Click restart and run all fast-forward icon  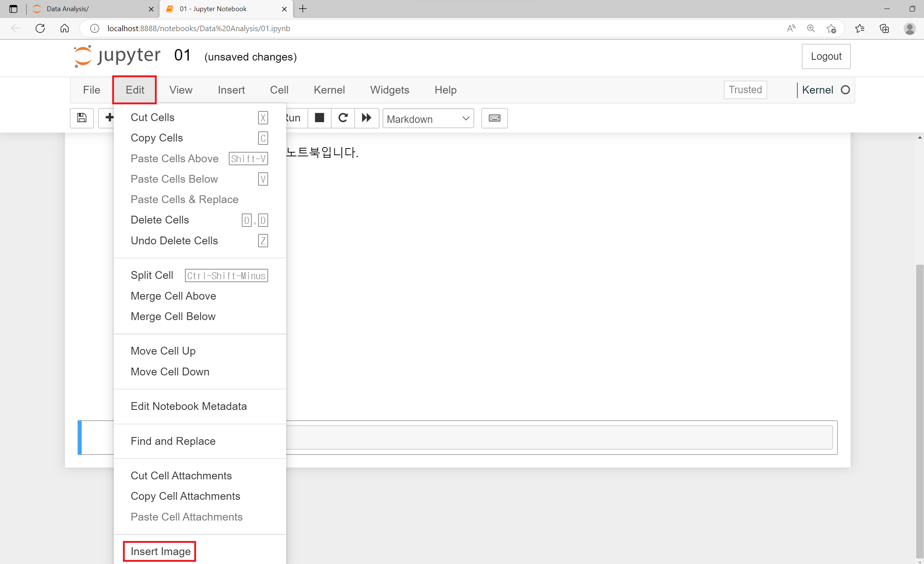[x=367, y=118]
